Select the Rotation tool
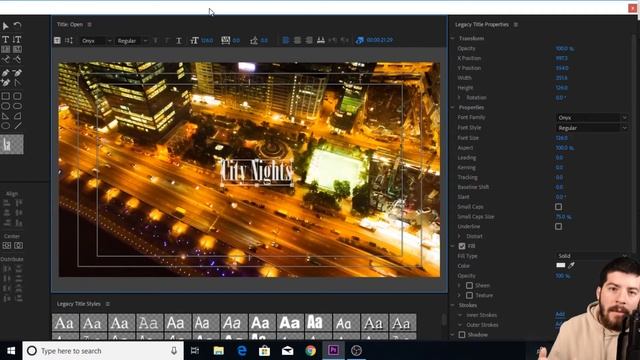This screenshot has height=360, width=640. coord(17,26)
